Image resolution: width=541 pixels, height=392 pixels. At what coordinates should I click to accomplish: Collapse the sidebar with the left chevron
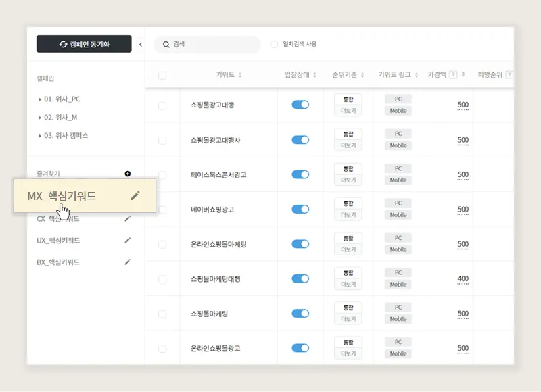tap(141, 45)
